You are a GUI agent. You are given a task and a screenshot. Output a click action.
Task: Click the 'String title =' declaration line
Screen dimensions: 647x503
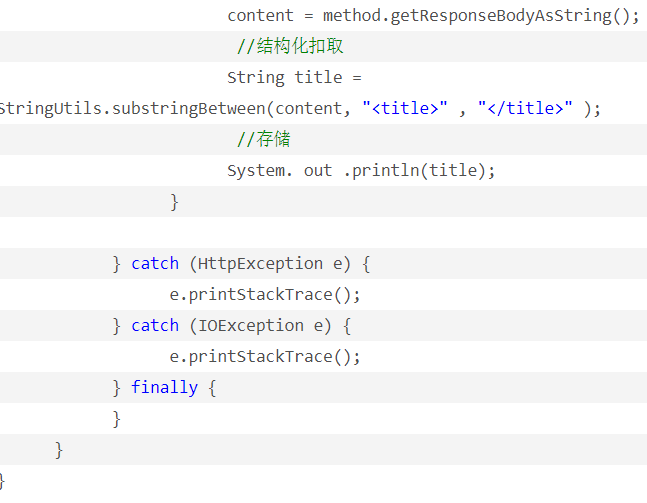pyautogui.click(x=294, y=78)
